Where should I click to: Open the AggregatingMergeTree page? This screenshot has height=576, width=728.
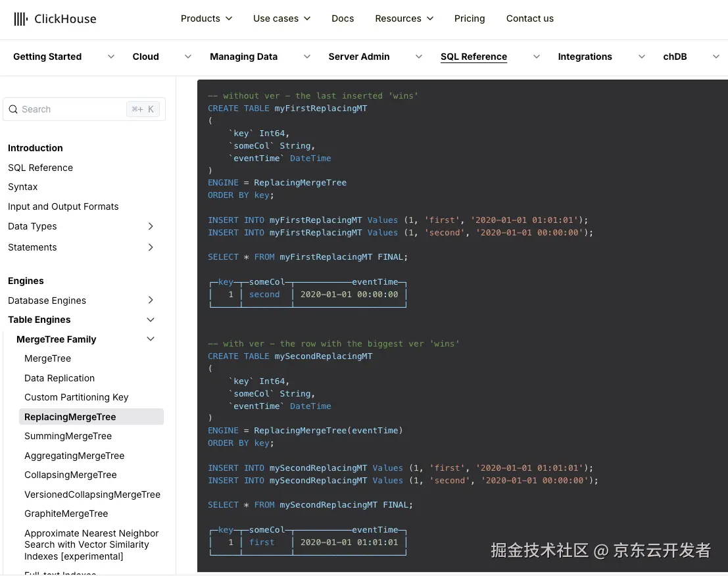(x=74, y=456)
